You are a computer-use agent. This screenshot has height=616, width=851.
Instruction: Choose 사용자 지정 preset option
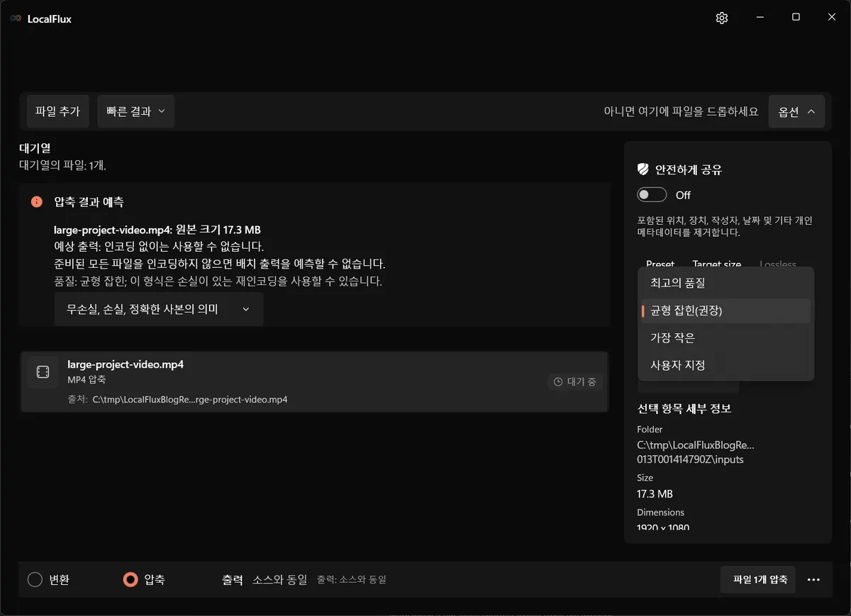coord(725,366)
